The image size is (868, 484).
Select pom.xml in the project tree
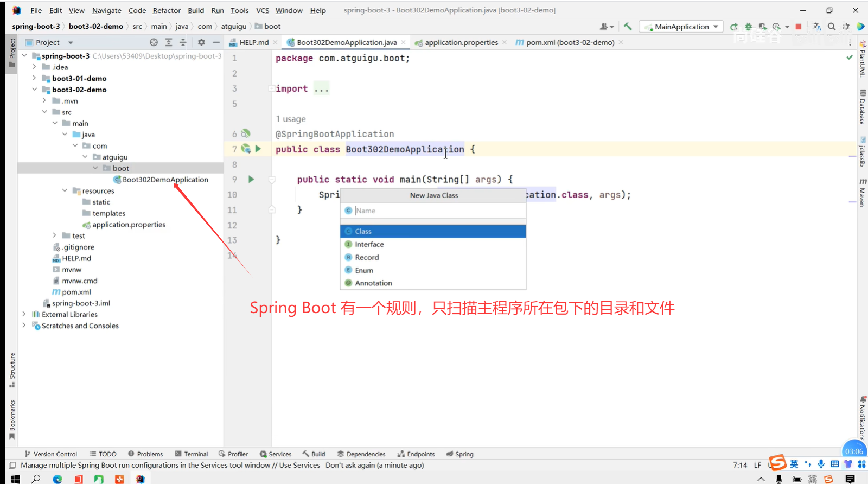tap(76, 292)
